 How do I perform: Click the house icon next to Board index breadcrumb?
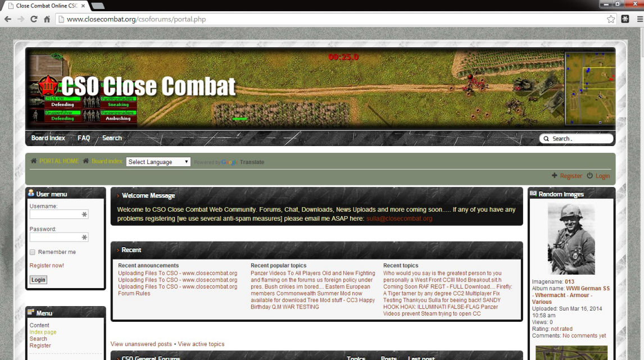point(86,161)
